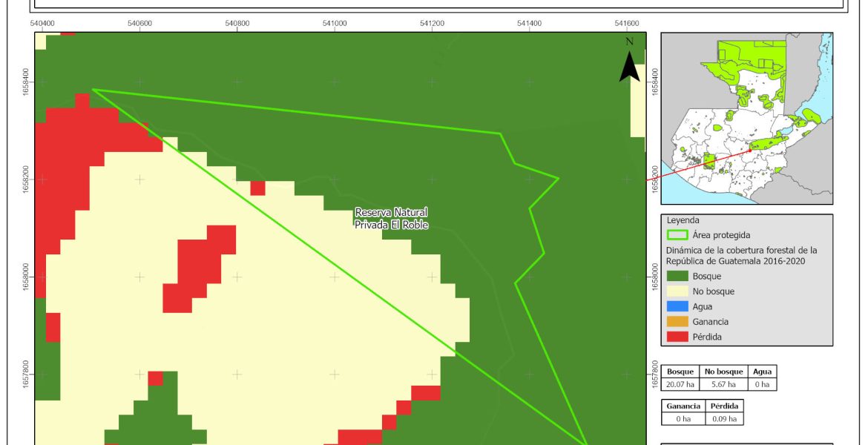Pick the orange Ganancia legend swatch
The image size is (868, 445).
pyautogui.click(x=677, y=322)
